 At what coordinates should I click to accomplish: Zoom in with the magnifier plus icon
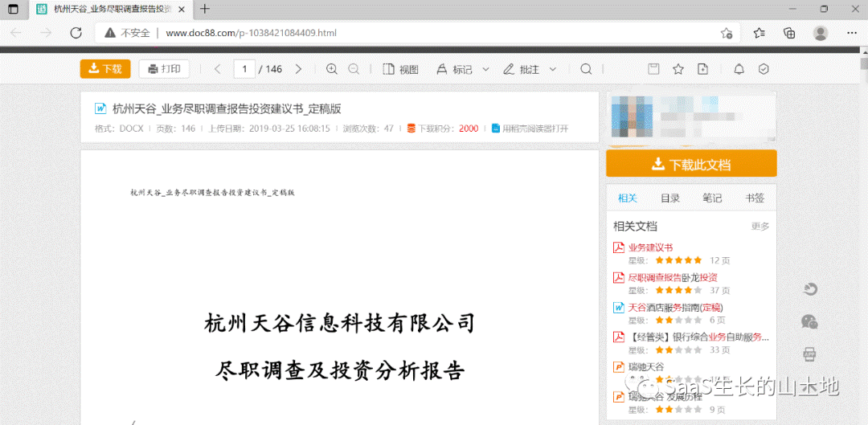(x=332, y=69)
